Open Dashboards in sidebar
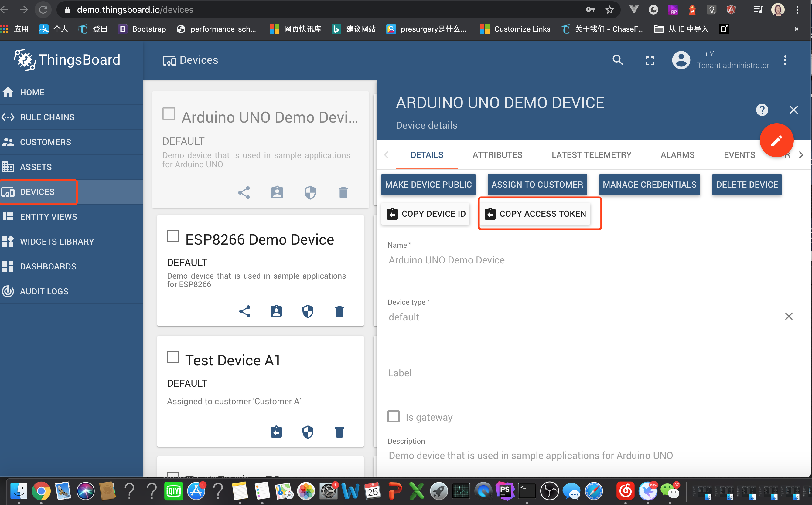Viewport: 812px width, 505px height. pos(71,266)
